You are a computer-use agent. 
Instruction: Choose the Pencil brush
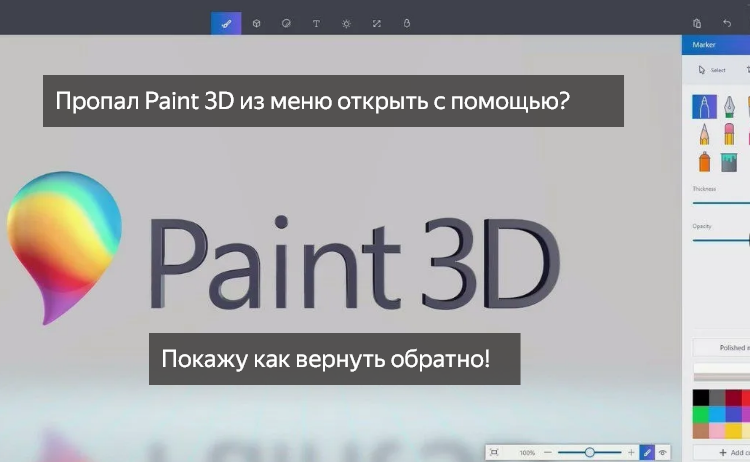click(704, 134)
